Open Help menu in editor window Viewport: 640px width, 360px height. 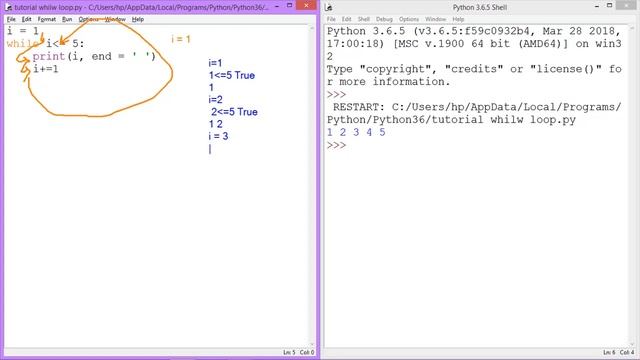(x=138, y=19)
